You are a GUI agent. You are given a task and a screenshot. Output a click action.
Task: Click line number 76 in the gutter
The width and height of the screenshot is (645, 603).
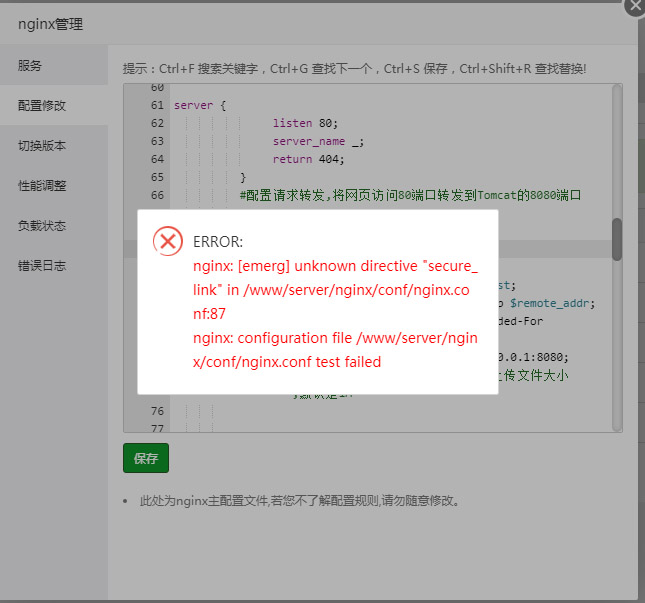point(156,411)
